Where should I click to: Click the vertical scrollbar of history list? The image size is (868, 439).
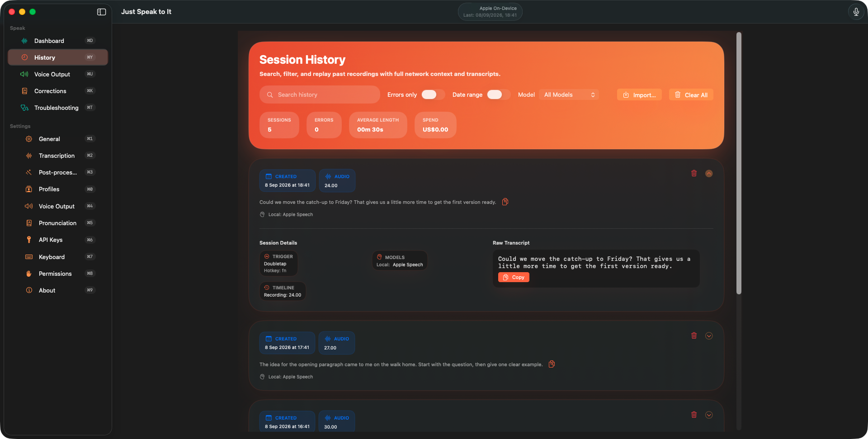pos(739,163)
